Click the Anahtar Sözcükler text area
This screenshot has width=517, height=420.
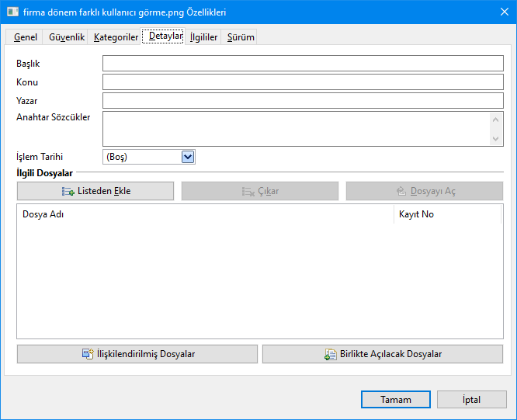click(x=295, y=128)
